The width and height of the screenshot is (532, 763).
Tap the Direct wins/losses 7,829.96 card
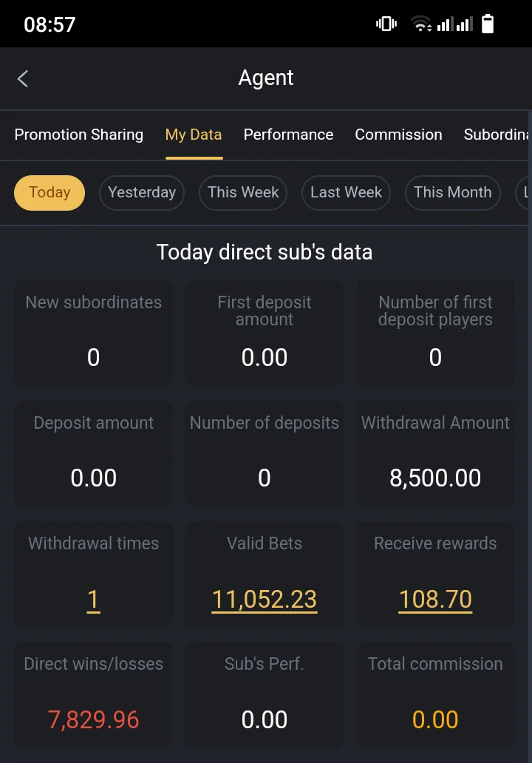pos(93,695)
